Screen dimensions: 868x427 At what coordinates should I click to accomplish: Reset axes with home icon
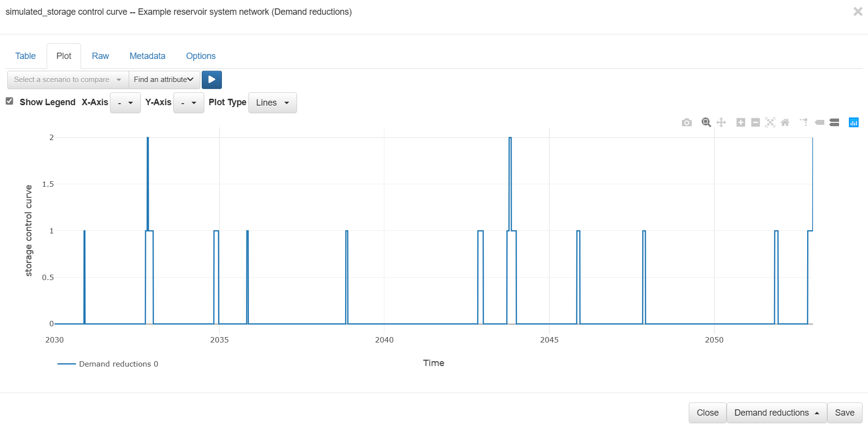785,122
